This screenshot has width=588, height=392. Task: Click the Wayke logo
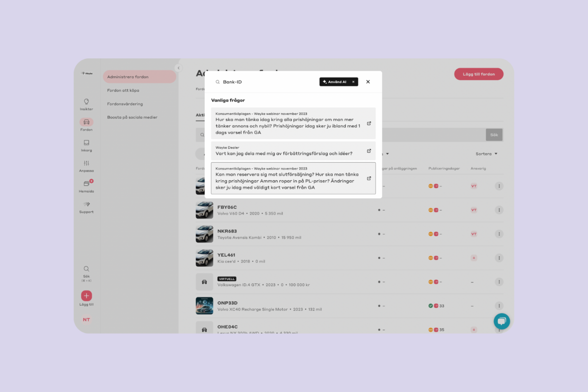point(87,73)
